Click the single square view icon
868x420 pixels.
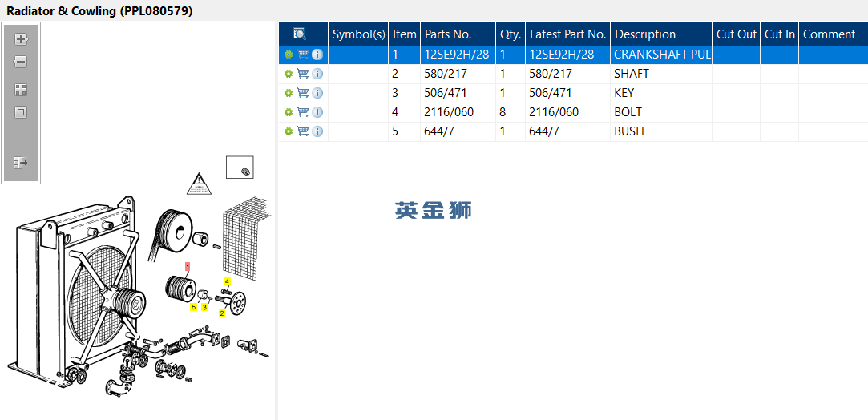(x=21, y=112)
